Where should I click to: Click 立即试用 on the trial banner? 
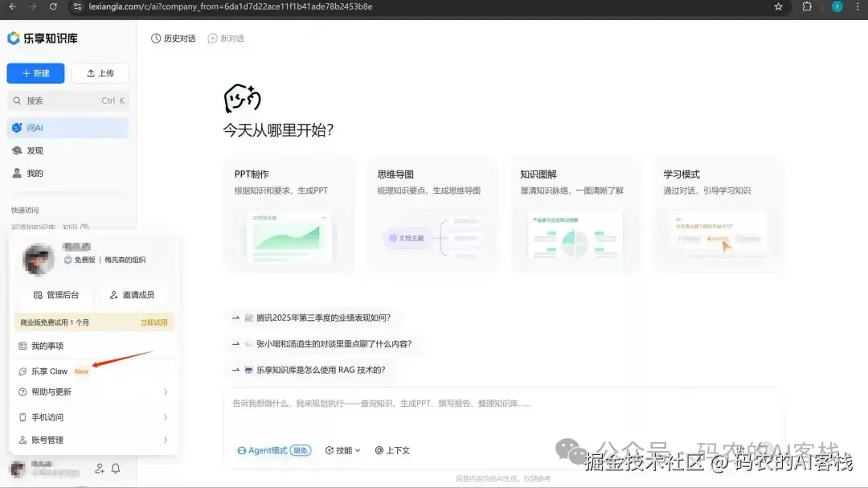coord(154,322)
